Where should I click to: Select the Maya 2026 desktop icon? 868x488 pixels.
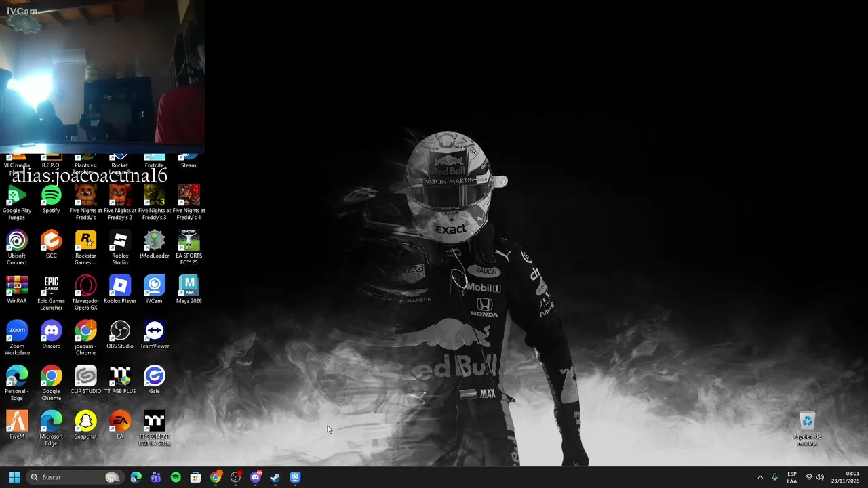(x=189, y=290)
